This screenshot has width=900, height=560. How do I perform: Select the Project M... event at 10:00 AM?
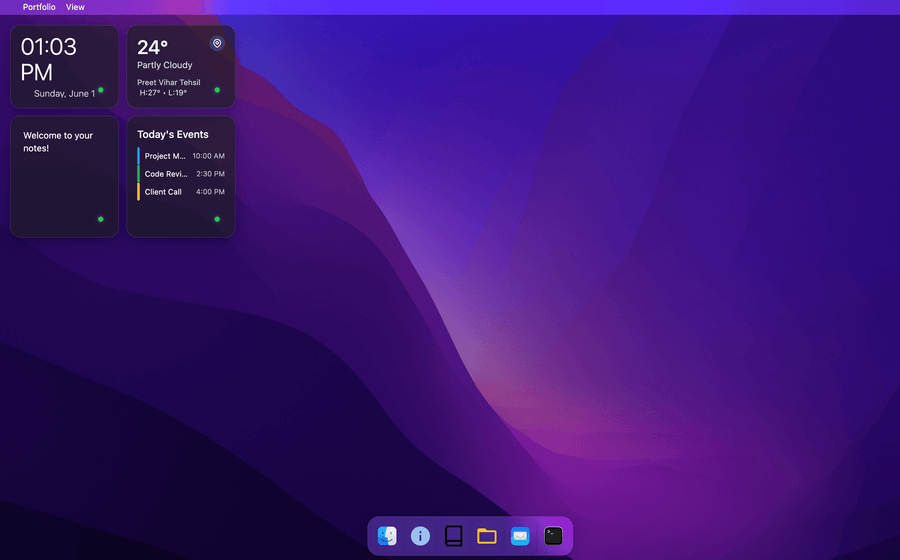[181, 156]
